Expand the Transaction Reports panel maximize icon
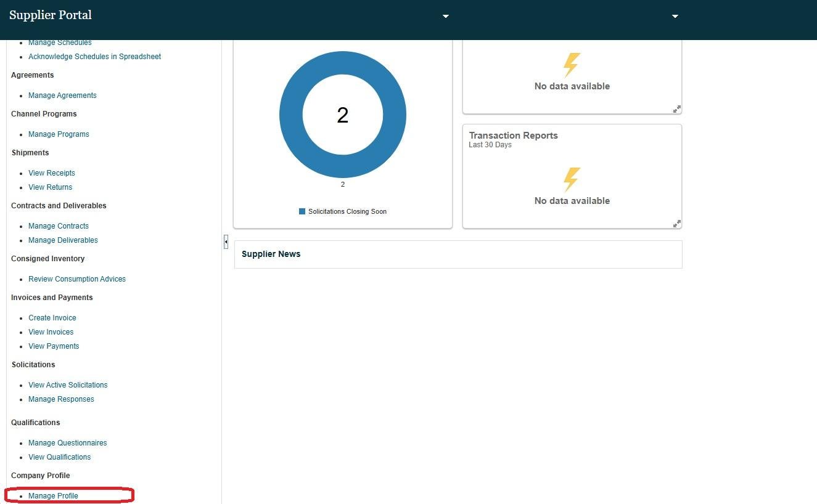The width and height of the screenshot is (817, 504). tap(676, 224)
